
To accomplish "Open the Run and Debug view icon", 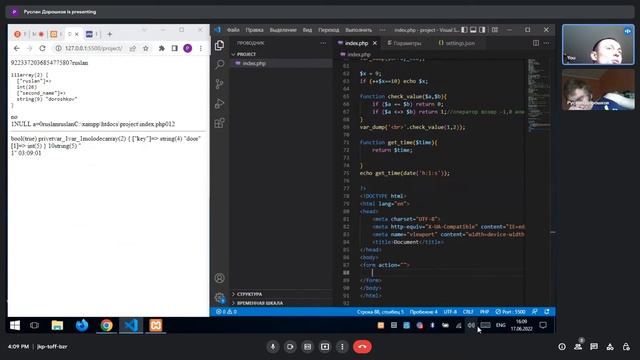I will [220, 103].
